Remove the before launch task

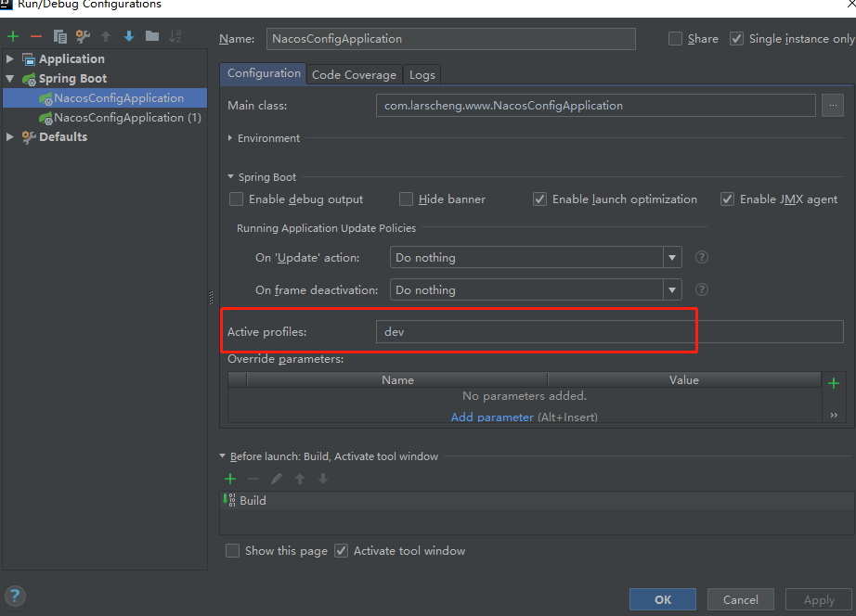pos(253,479)
